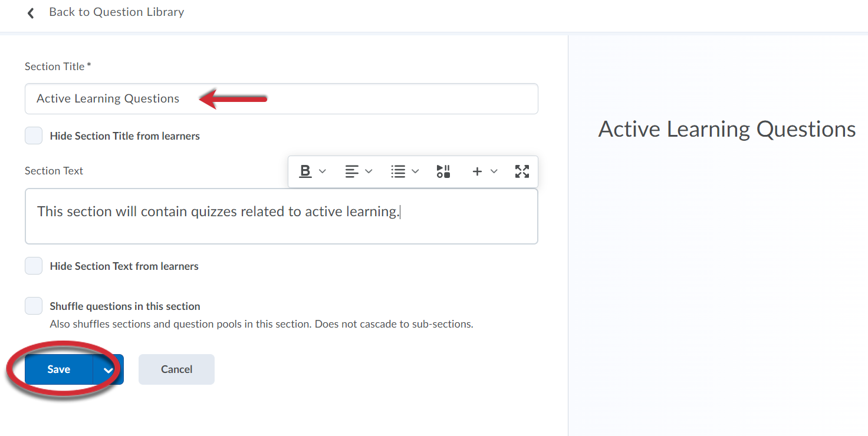Open the Insert Stuff media icon

[443, 171]
